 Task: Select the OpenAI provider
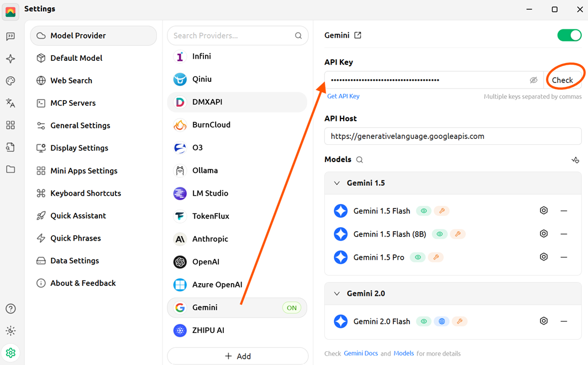pos(237,262)
